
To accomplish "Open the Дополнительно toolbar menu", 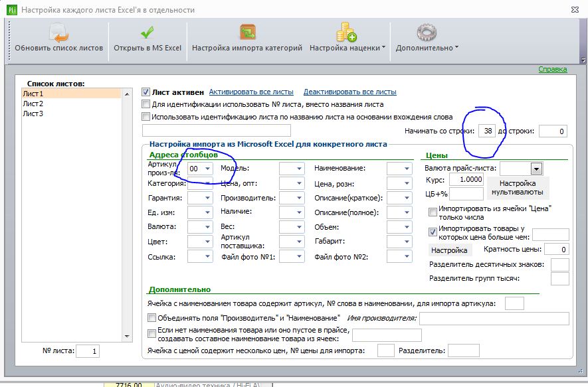I will (427, 48).
